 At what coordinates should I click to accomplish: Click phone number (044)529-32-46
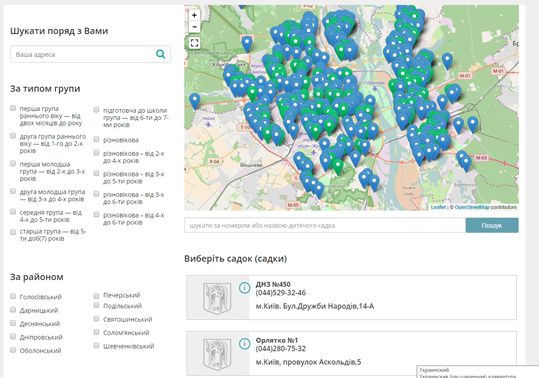click(x=280, y=293)
